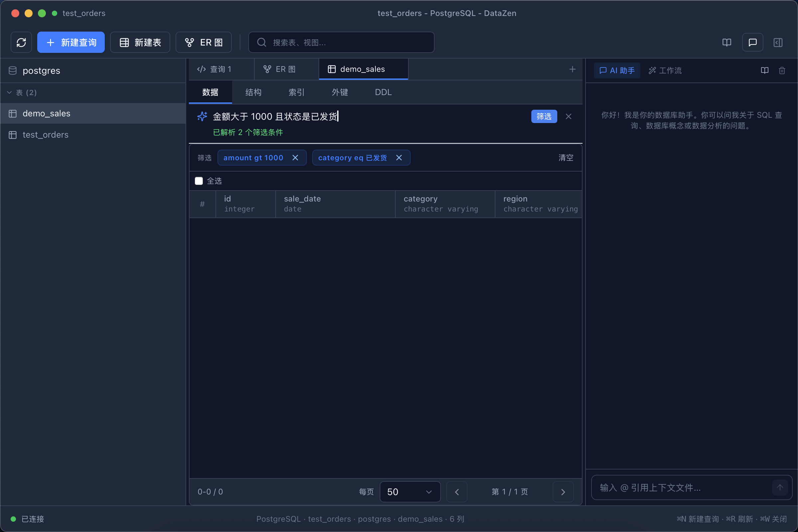Click the id column header
This screenshot has width=798, height=532.
(x=246, y=204)
